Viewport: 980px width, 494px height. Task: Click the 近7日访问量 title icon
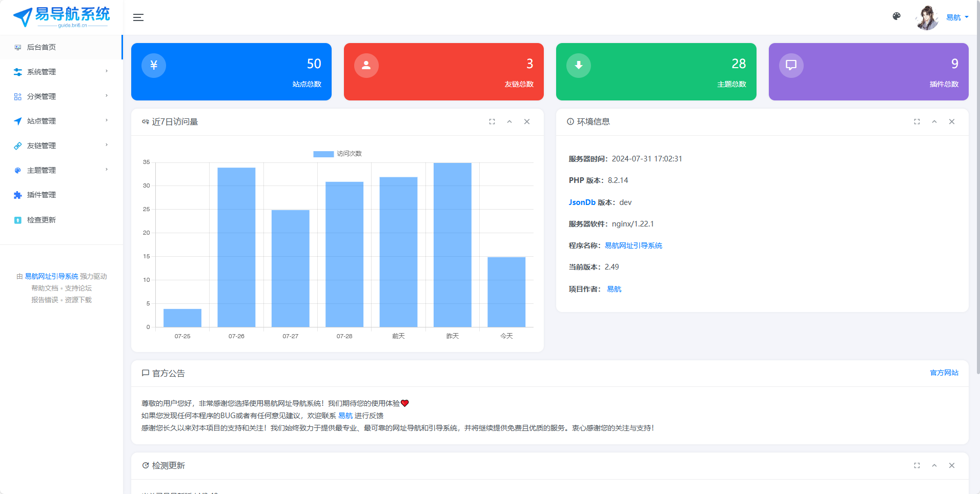pyautogui.click(x=146, y=121)
